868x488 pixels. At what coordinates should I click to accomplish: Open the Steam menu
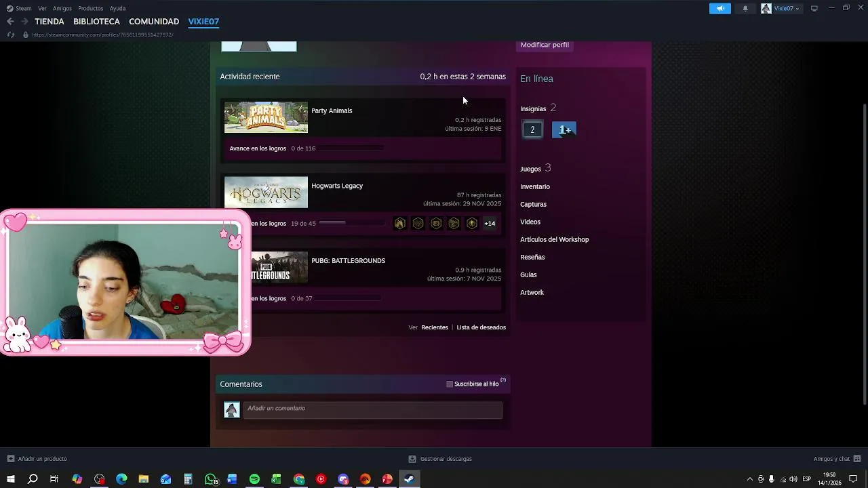pos(19,8)
